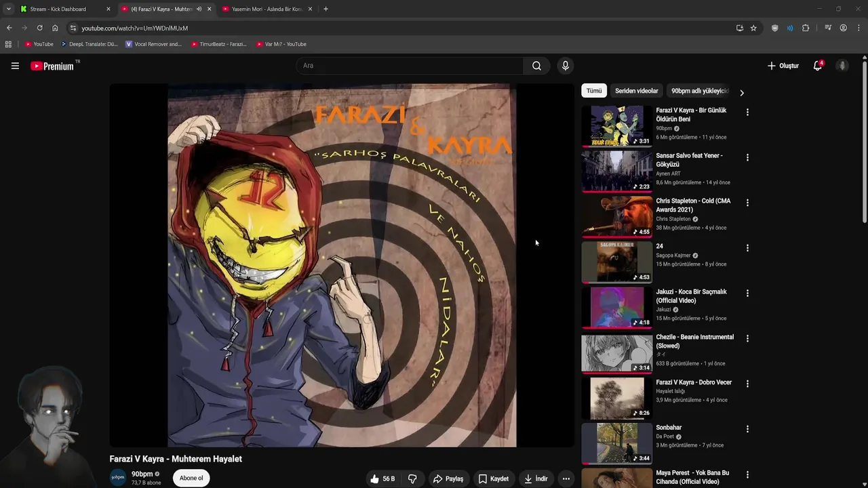Image resolution: width=868 pixels, height=488 pixels.
Task: Open options for Sonbahar video
Action: [x=747, y=430]
